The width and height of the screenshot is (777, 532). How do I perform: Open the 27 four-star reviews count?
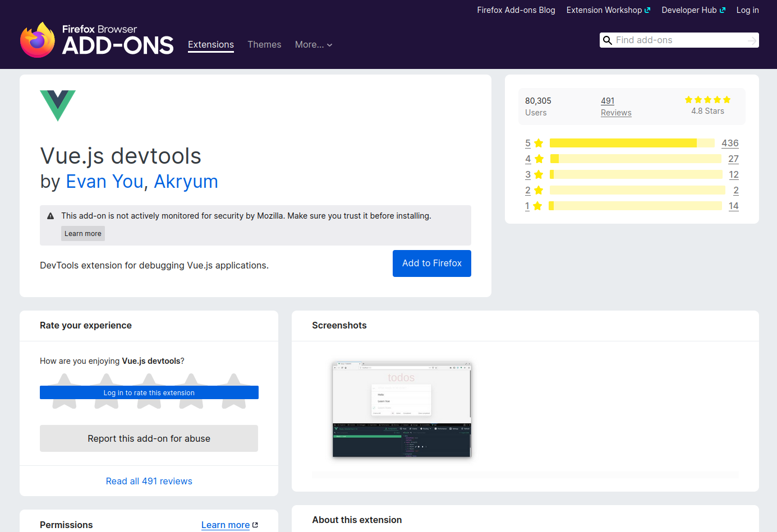coord(733,159)
